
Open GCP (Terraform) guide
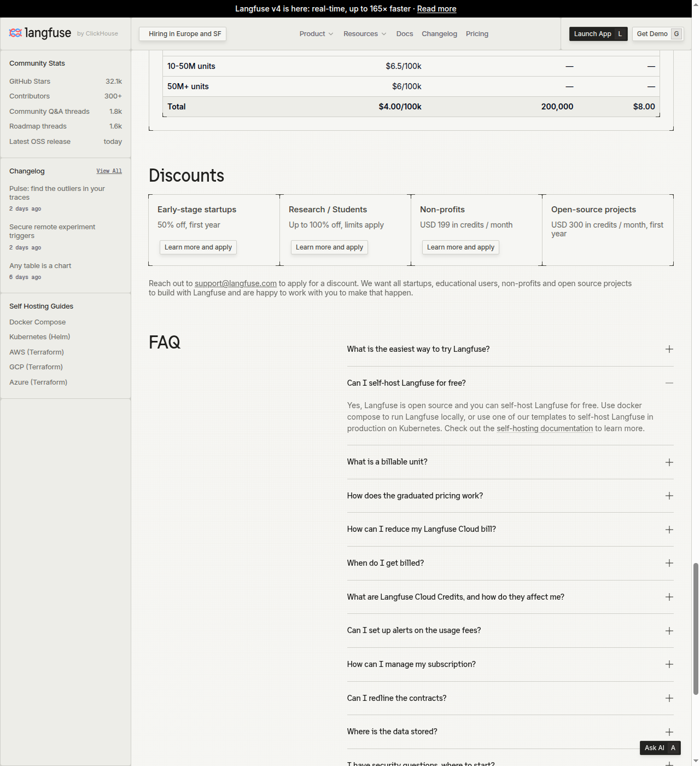pyautogui.click(x=36, y=367)
